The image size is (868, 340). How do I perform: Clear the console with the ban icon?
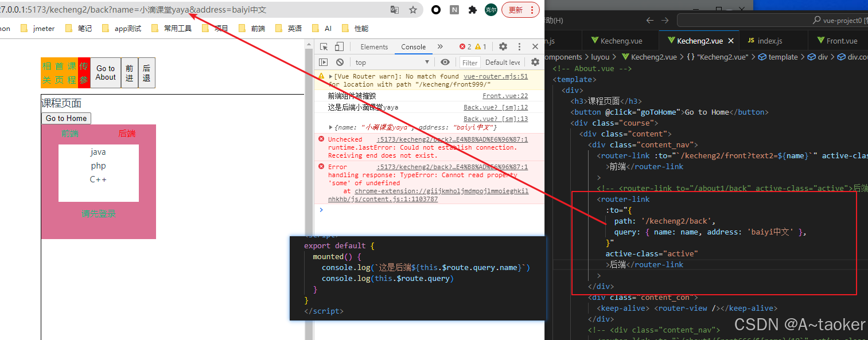coord(340,62)
